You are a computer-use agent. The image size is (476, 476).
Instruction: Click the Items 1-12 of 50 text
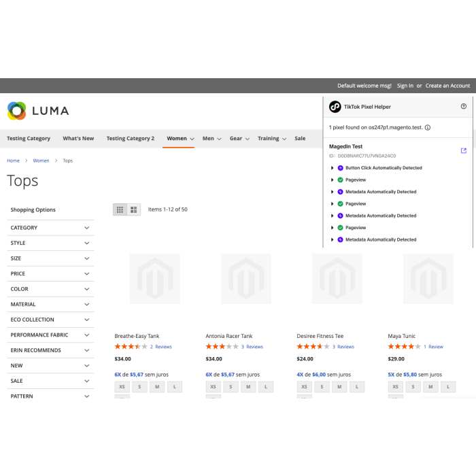[167, 209]
